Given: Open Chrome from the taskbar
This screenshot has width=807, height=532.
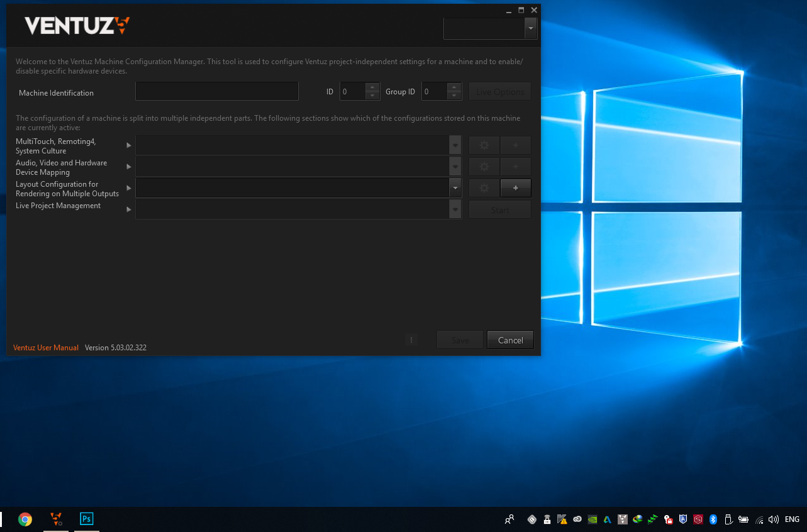Looking at the screenshot, I should point(25,519).
